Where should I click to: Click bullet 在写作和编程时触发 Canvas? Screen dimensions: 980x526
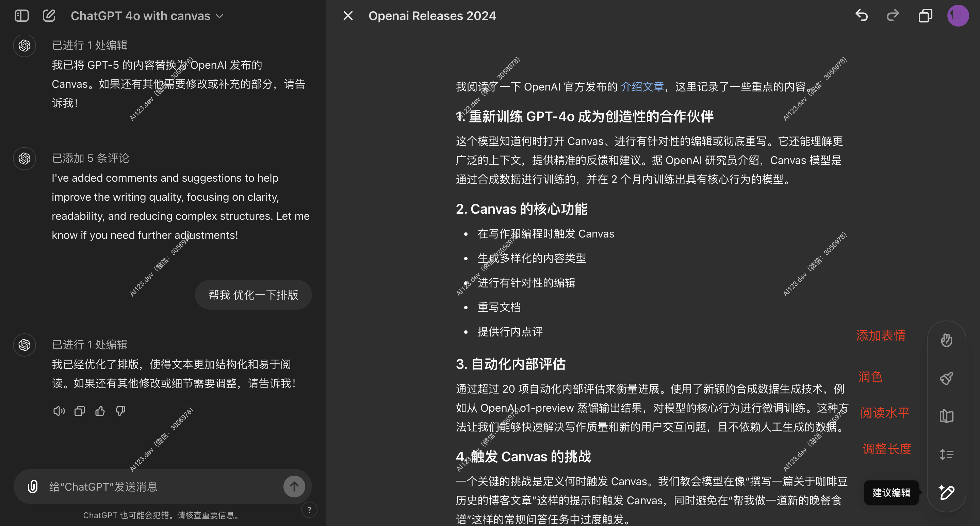(x=546, y=233)
